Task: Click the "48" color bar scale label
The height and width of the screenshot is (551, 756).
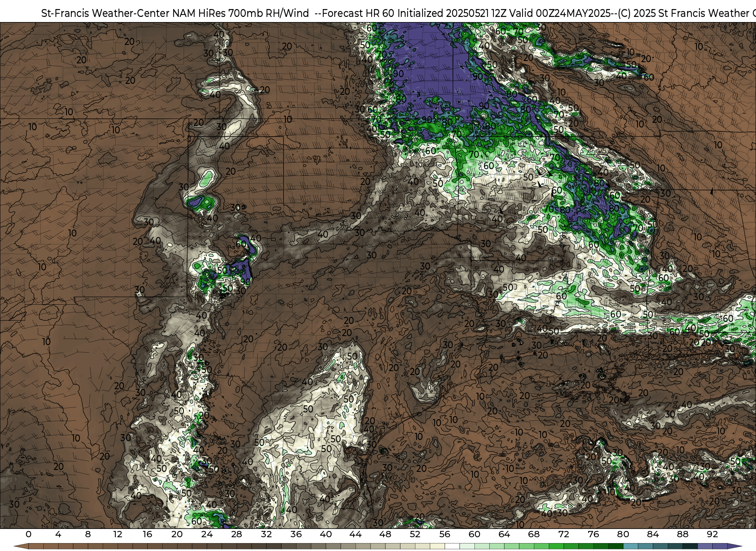Action: point(385,534)
